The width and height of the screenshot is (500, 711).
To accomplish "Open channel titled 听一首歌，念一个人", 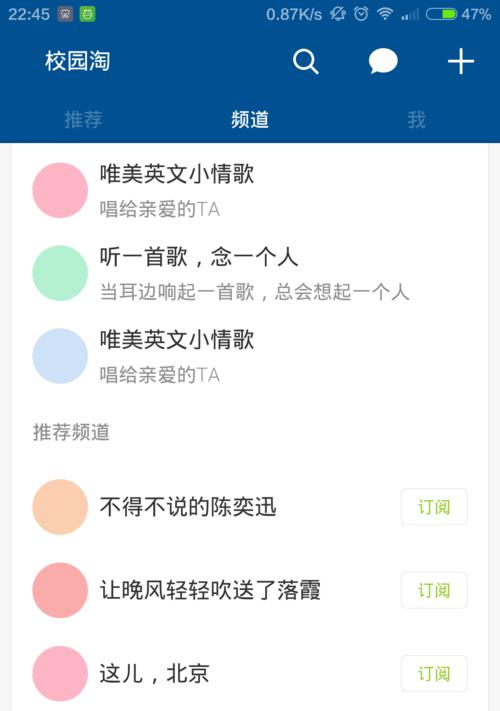I will (199, 257).
